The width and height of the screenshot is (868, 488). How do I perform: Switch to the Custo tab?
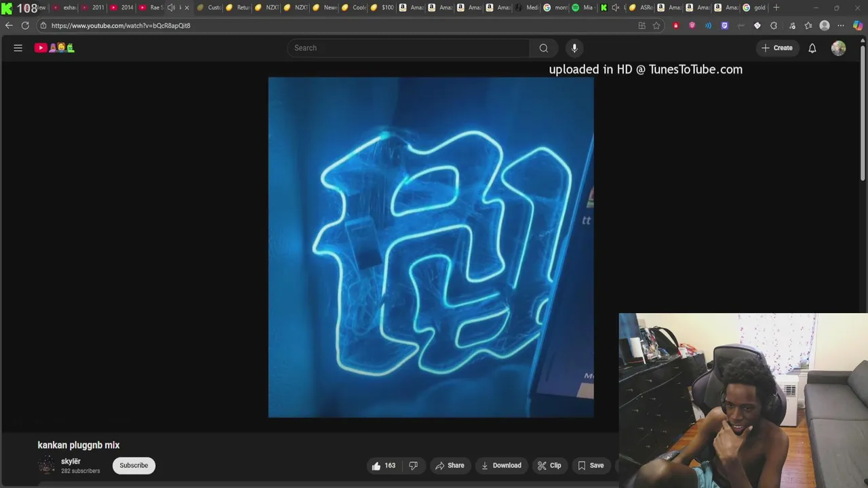[x=210, y=7]
